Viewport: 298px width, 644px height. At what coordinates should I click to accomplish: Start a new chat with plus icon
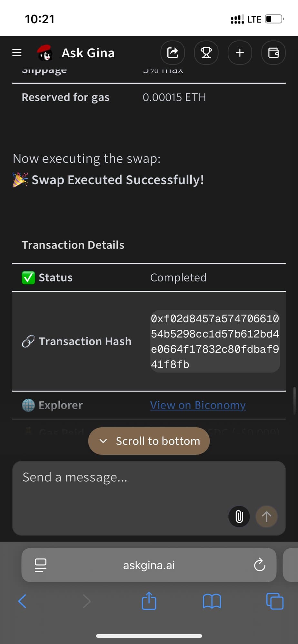[x=240, y=53]
